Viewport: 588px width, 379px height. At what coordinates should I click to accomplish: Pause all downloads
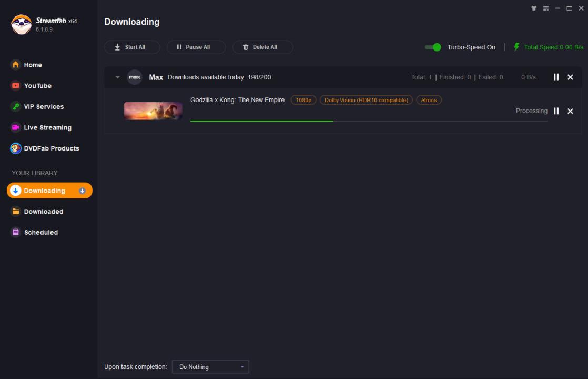click(196, 47)
